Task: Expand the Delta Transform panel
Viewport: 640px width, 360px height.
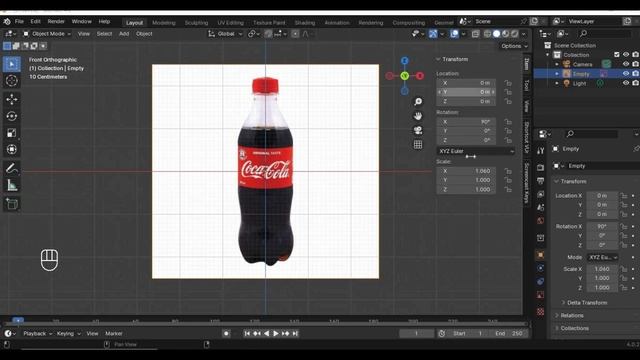Action: (x=584, y=302)
